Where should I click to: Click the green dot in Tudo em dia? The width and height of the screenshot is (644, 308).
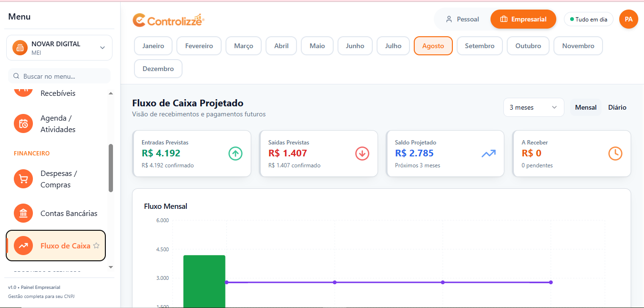(572, 20)
